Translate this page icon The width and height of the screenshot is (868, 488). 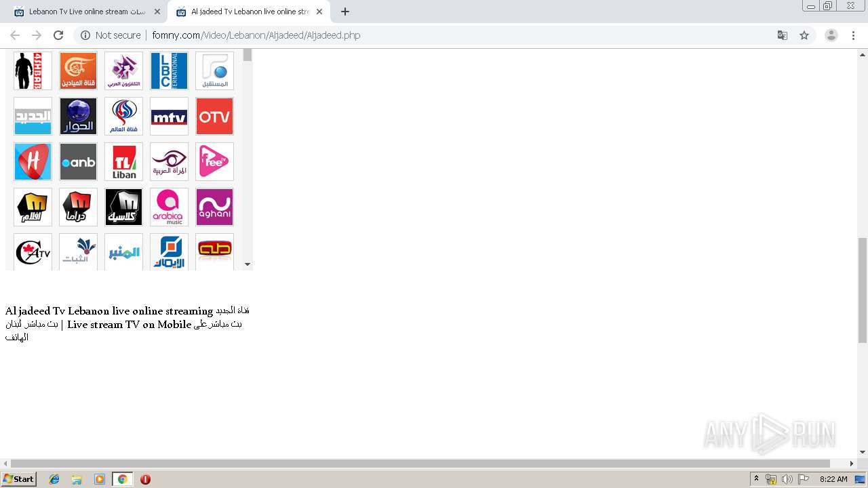(783, 35)
